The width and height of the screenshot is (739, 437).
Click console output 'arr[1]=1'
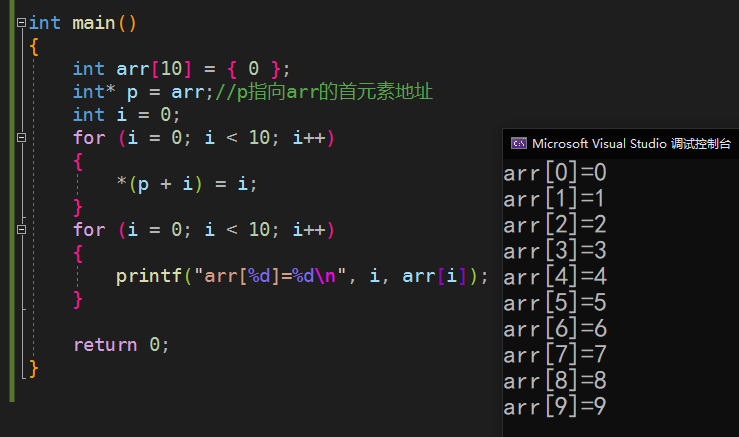pyautogui.click(x=554, y=198)
